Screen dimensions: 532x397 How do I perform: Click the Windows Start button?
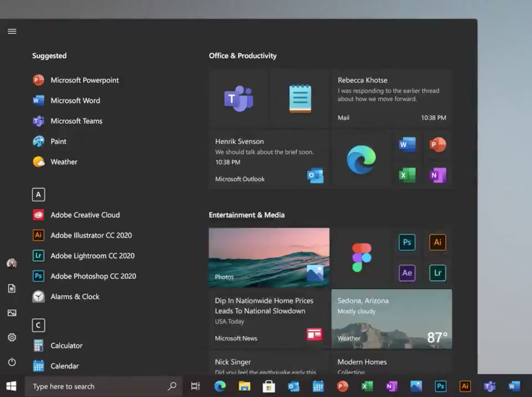click(11, 386)
